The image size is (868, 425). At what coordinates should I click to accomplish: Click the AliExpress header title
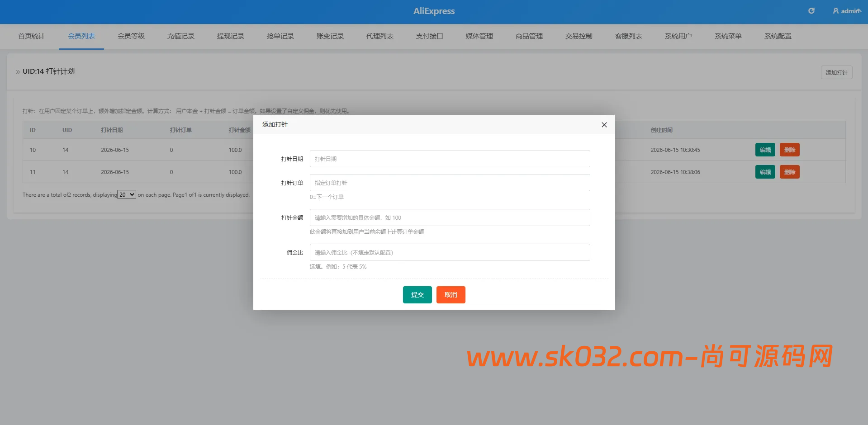(434, 11)
